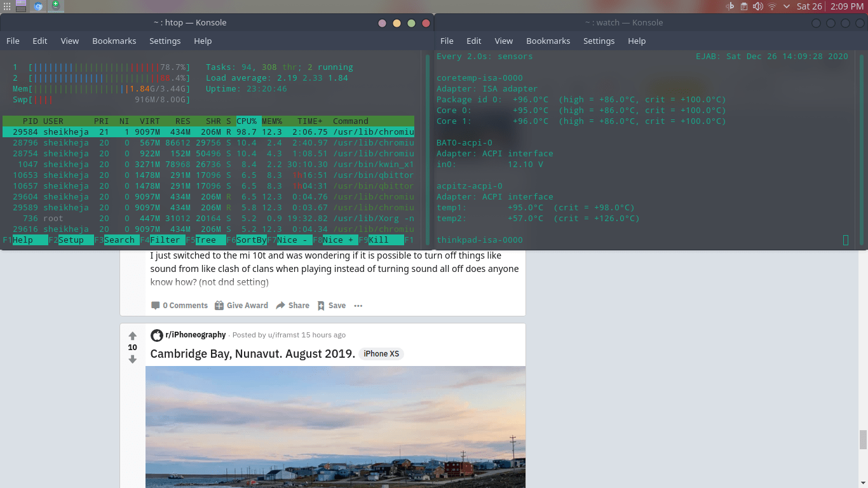868x488 pixels.
Task: Click the r/iPhoneography subreddit avatar icon
Action: [156, 335]
